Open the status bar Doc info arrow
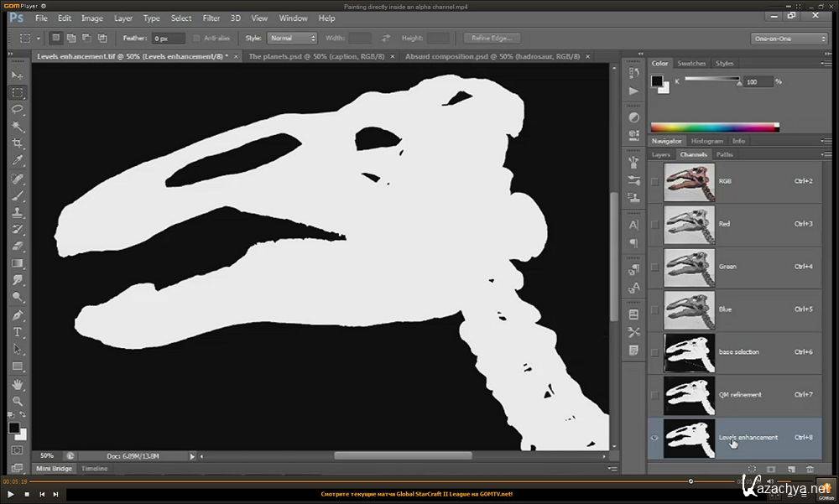Image resolution: width=839 pixels, height=504 pixels. click(x=192, y=456)
